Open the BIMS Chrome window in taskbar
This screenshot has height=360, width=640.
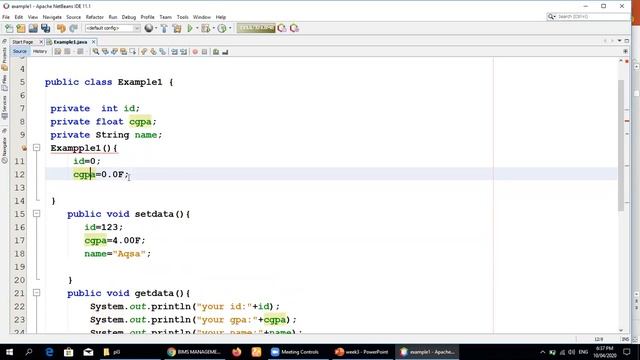coord(194,352)
